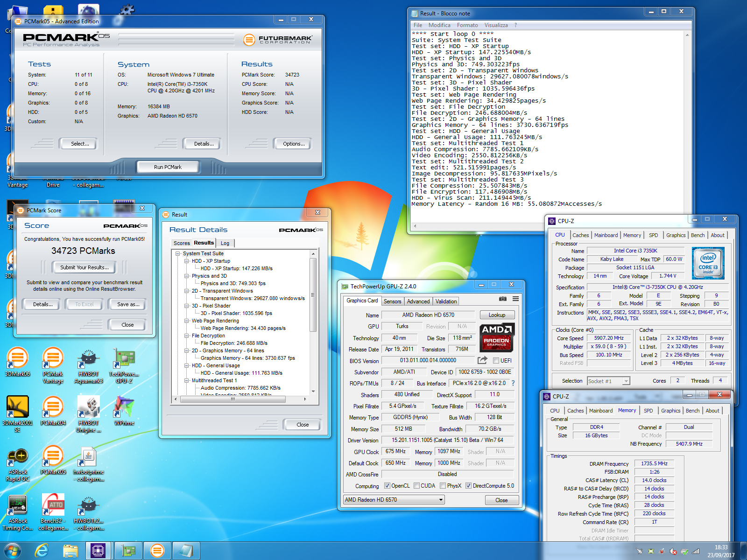Screen dimensions: 747x560
Task: Open the Socket #1 selection dropdown in CPU-Z
Action: [608, 381]
